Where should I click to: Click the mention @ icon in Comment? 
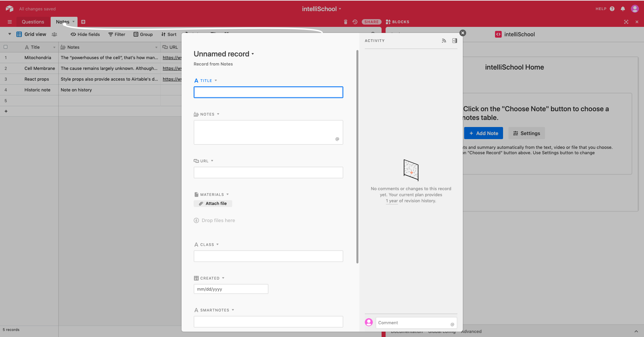pos(452,324)
